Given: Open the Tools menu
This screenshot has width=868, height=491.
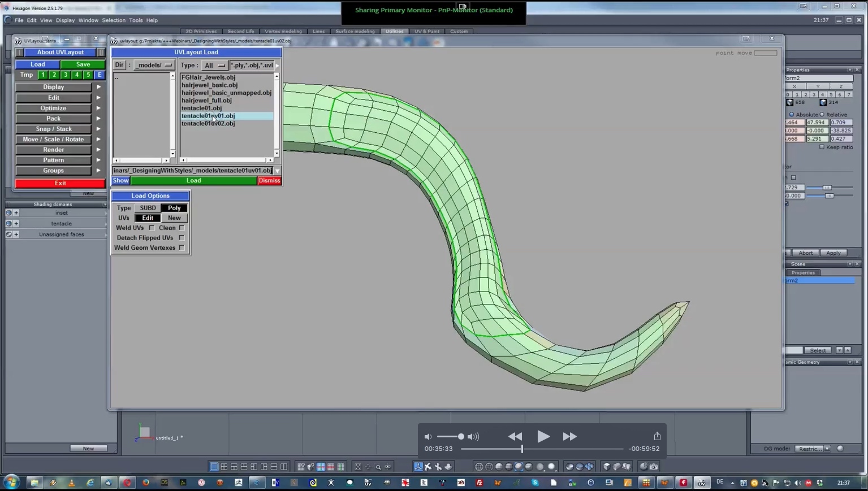Looking at the screenshot, I should (136, 20).
